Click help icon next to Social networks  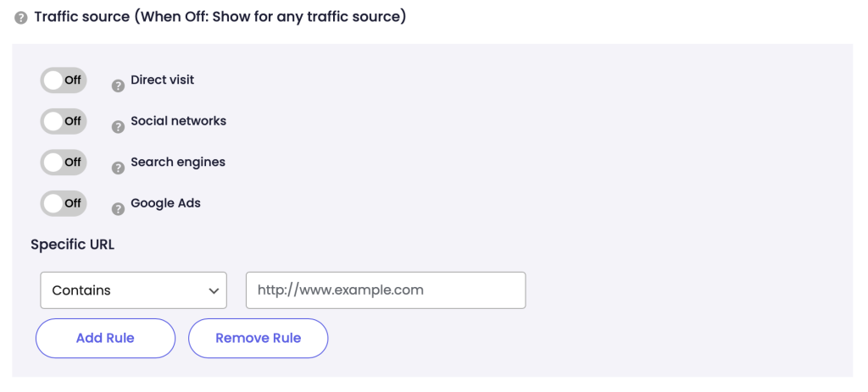tap(119, 127)
